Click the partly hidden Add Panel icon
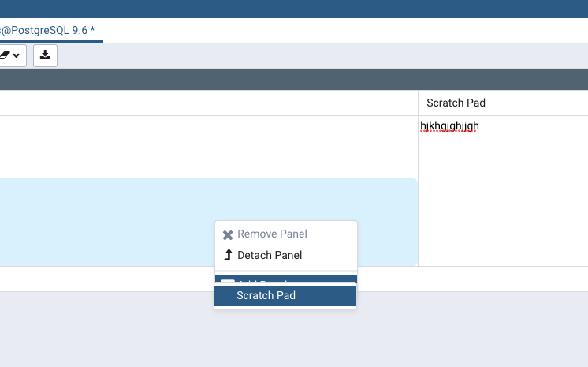The image size is (588, 367). 228,281
